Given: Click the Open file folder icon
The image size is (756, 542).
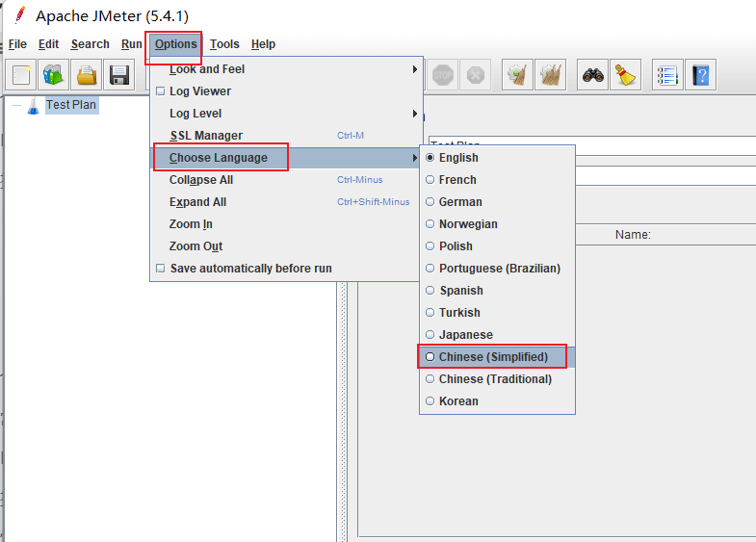Looking at the screenshot, I should point(87,75).
